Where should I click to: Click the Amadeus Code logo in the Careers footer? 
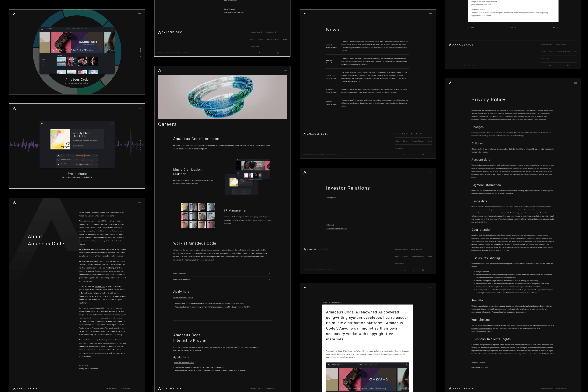[170, 388]
